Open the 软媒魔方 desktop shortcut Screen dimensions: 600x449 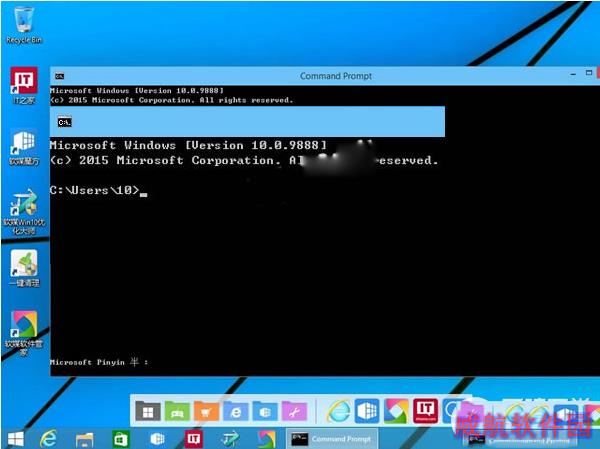(x=24, y=149)
